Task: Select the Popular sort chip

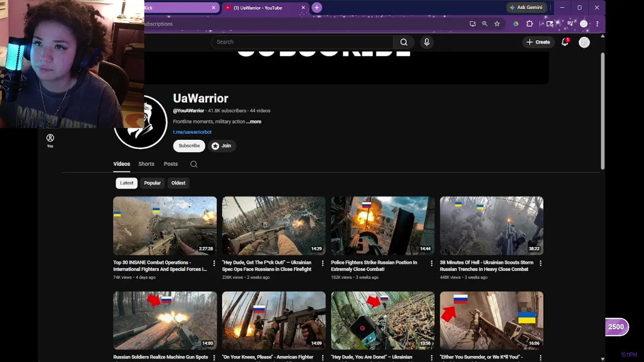Action: pos(152,183)
